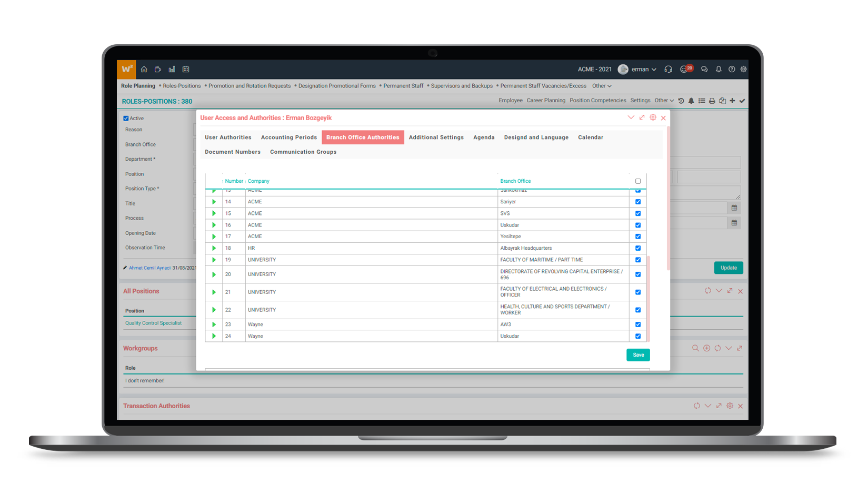Screen dimensions: 868x502
Task: Open gear settings in User Access dialog
Action: (653, 117)
